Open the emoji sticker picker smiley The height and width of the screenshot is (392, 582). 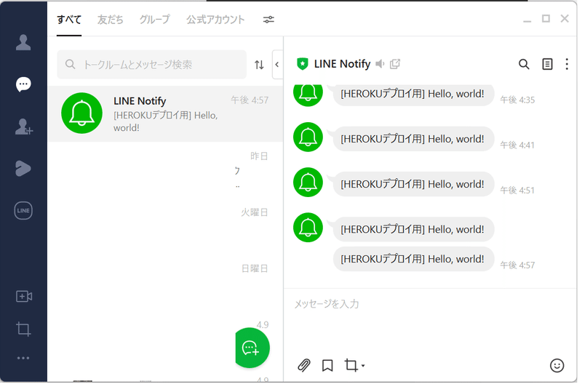pos(557,366)
